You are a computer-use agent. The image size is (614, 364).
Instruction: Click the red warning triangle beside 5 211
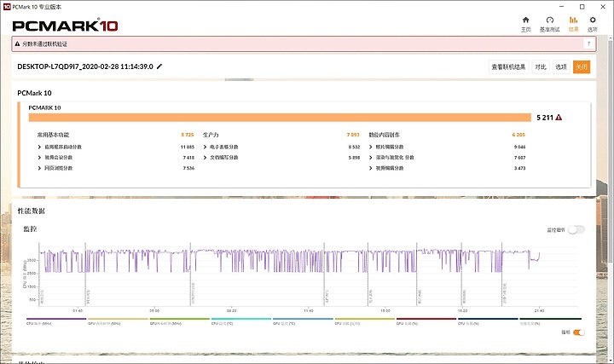tap(559, 118)
